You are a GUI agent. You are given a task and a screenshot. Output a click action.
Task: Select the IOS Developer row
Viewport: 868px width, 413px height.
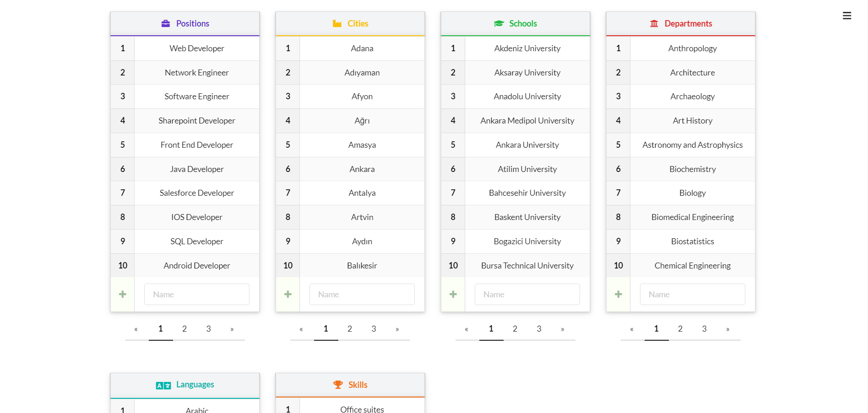[x=185, y=217]
